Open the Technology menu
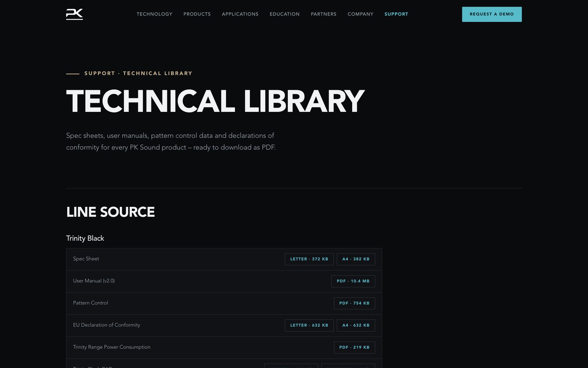The height and width of the screenshot is (368, 588). [154, 14]
